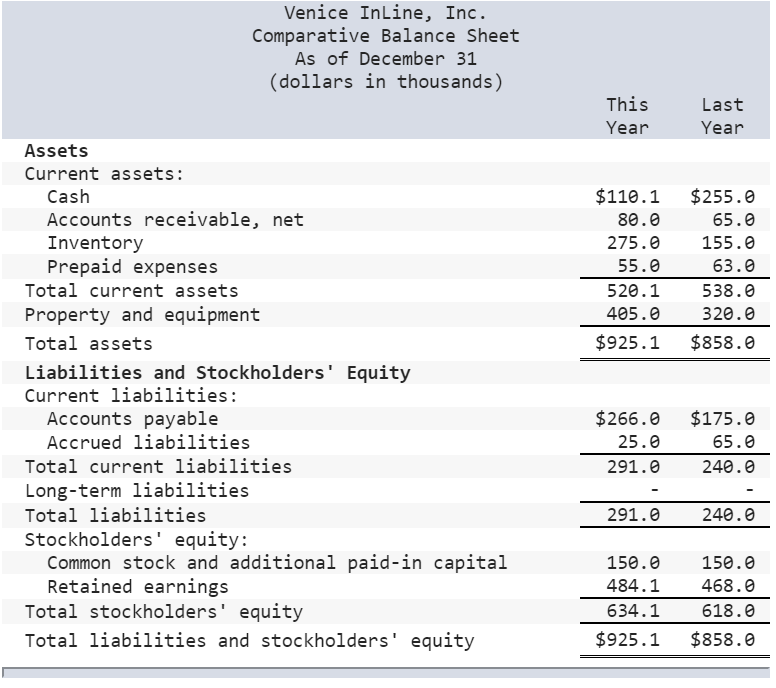The image size is (776, 688).
Task: Click Cash last year value $255.0
Action: coord(722,197)
